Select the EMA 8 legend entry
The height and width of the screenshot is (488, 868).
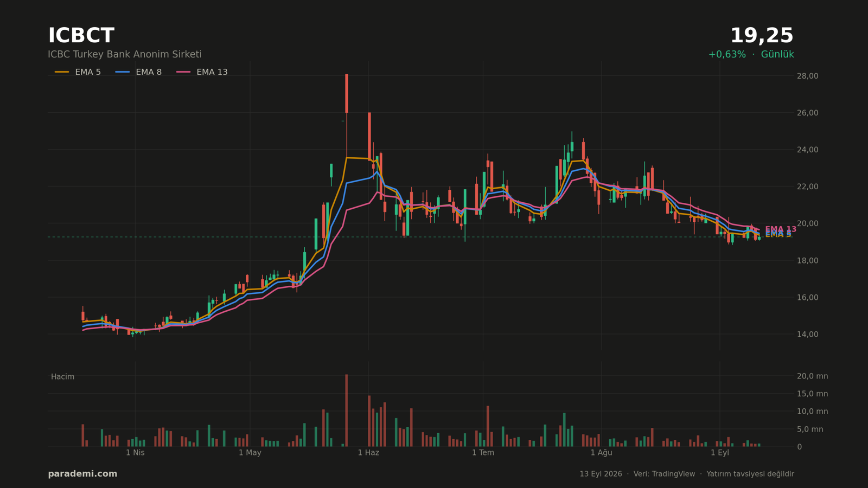click(138, 72)
